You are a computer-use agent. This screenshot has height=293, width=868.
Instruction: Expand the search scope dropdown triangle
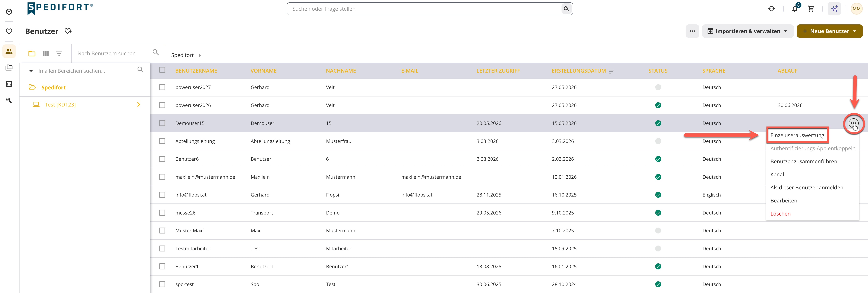click(x=31, y=71)
